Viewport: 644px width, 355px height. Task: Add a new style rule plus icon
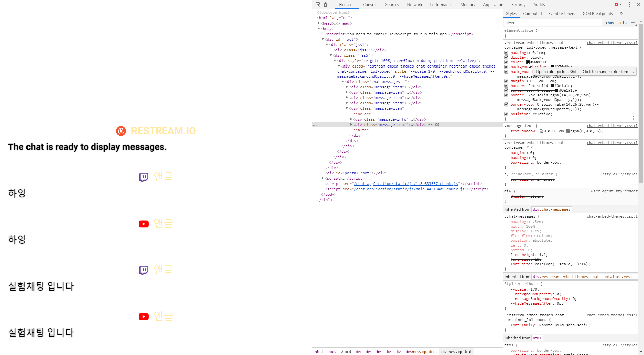point(633,23)
